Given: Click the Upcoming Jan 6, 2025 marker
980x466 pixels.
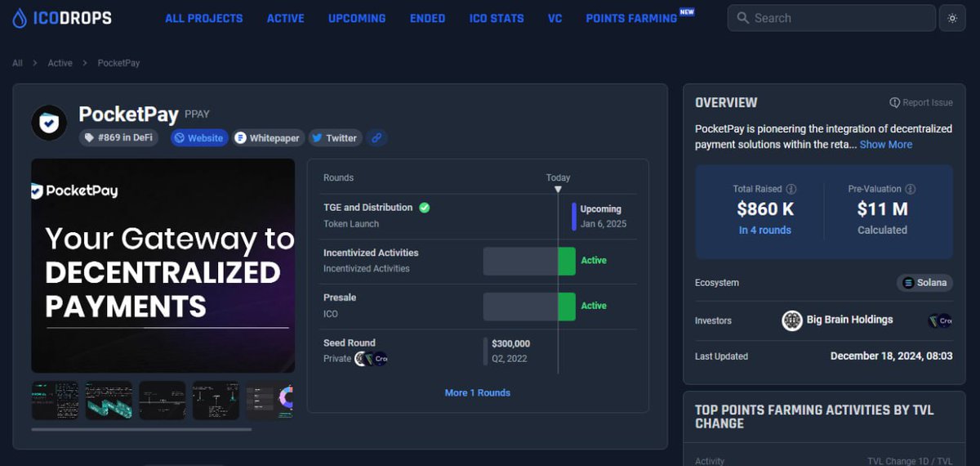Looking at the screenshot, I should tap(601, 216).
